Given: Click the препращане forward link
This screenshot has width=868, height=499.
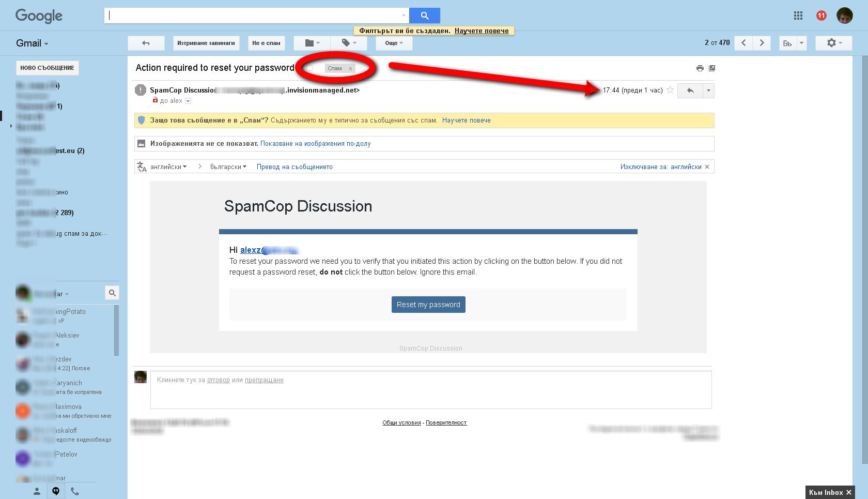Looking at the screenshot, I should (264, 380).
